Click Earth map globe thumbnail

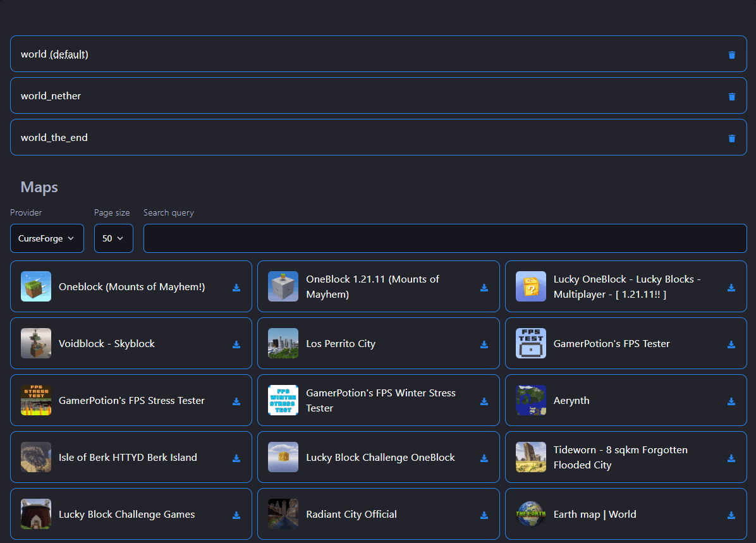531,514
